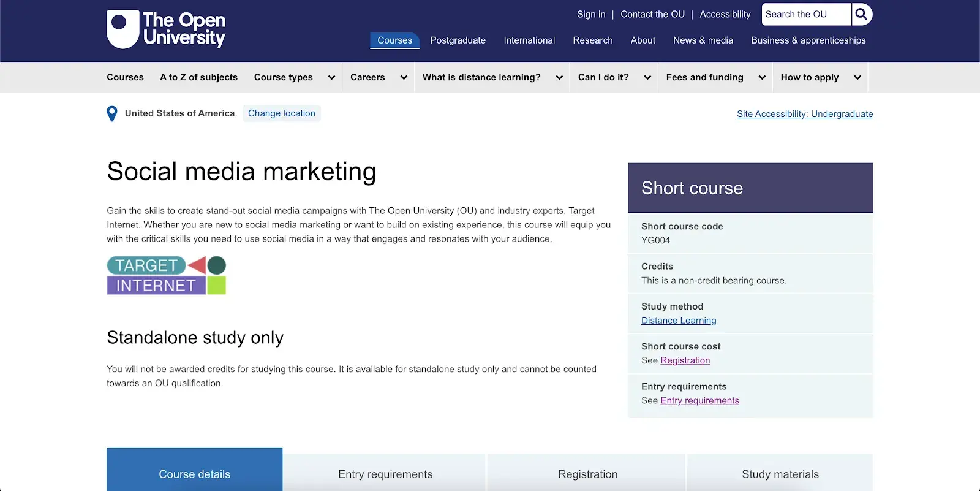Screen dimensions: 980x491
Task: Open the Fees and funding dropdown
Action: click(x=762, y=78)
